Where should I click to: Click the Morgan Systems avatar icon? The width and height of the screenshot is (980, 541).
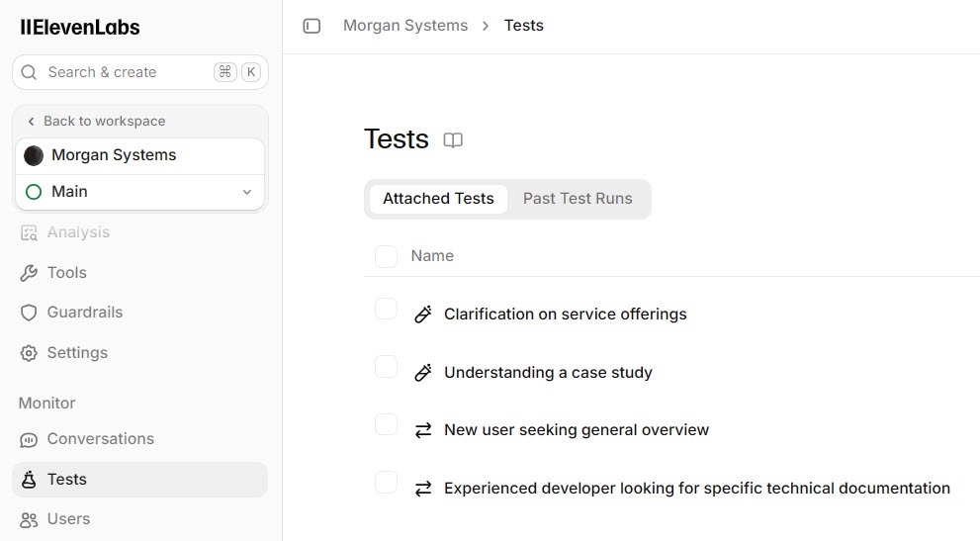coord(34,155)
